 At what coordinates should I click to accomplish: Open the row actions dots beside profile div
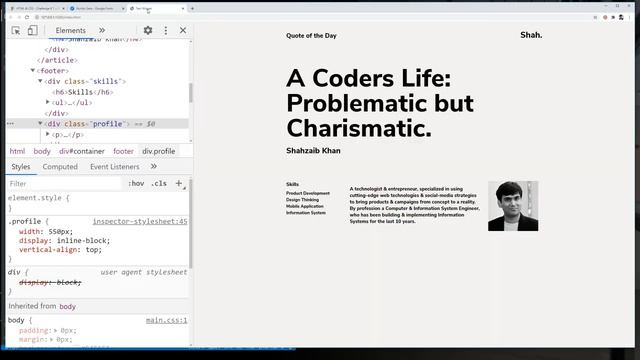click(11, 124)
